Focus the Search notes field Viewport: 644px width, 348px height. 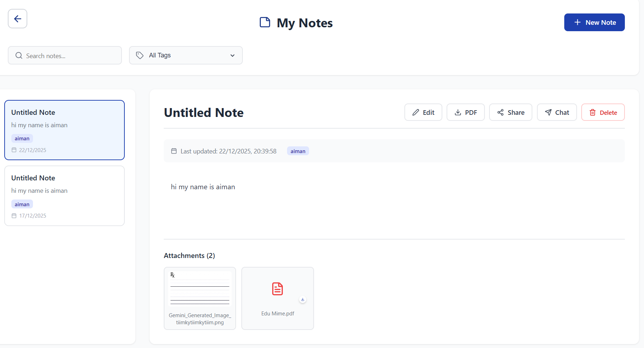pyautogui.click(x=65, y=55)
